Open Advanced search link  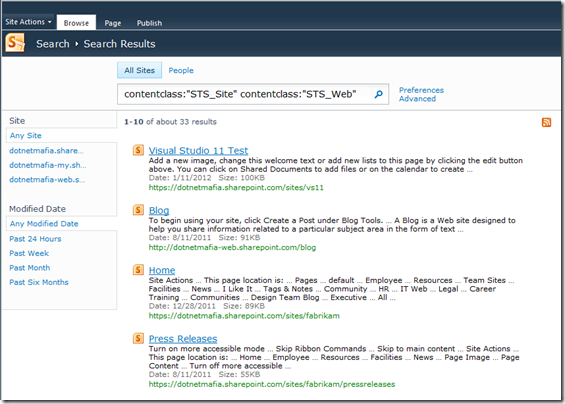pos(417,99)
